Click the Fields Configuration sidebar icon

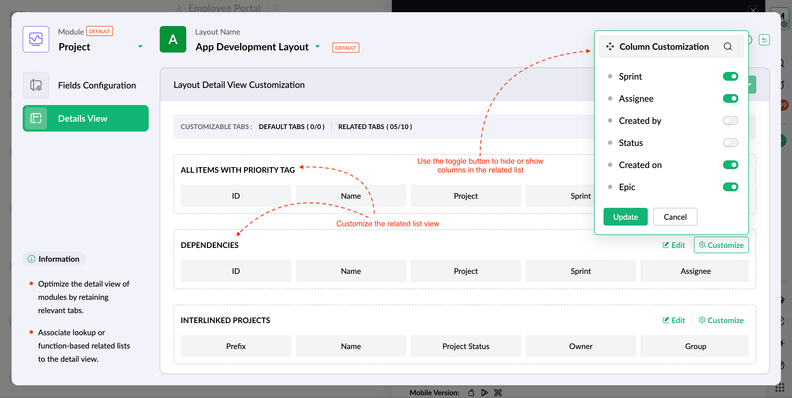coord(36,85)
